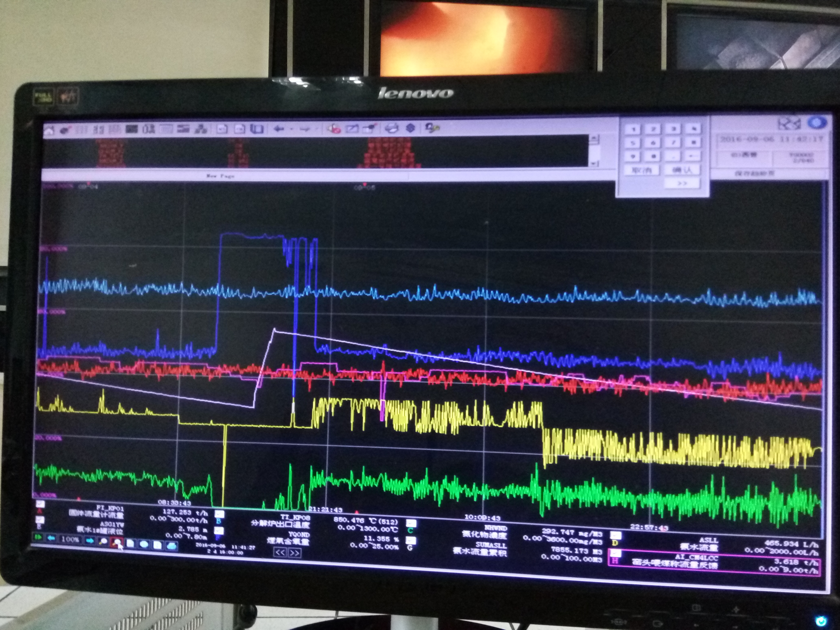
Task: Click >> next curve group button
Action: click(295, 553)
